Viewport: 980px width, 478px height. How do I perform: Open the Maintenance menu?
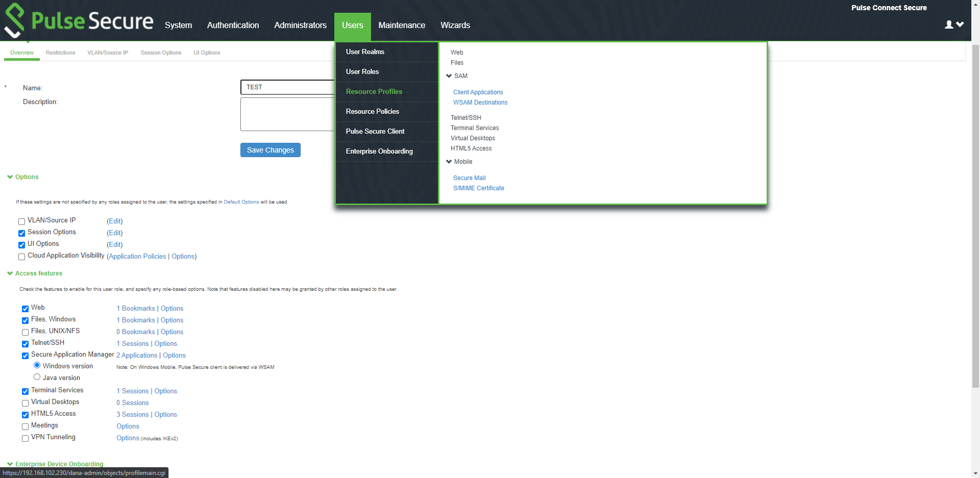(402, 25)
